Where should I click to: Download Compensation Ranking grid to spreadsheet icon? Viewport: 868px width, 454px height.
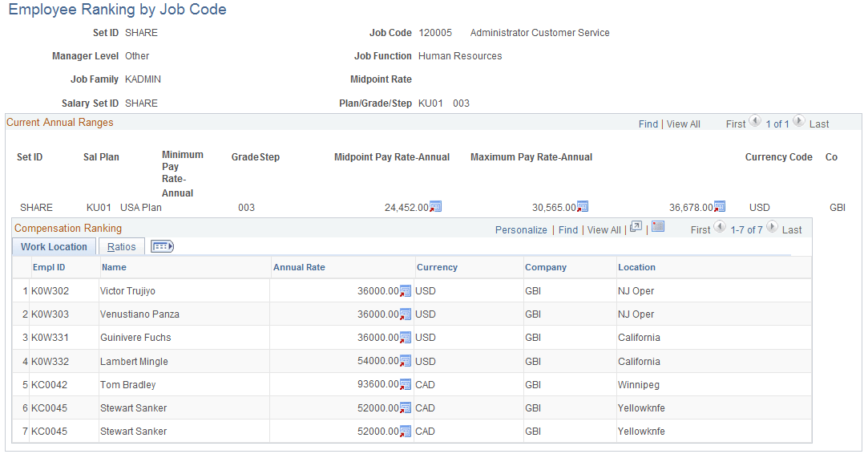pyautogui.click(x=658, y=226)
